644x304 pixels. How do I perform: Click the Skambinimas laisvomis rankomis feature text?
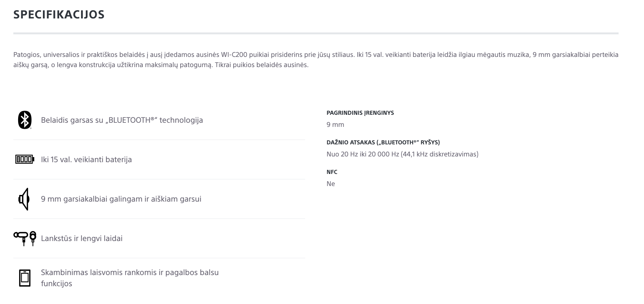pos(130,278)
